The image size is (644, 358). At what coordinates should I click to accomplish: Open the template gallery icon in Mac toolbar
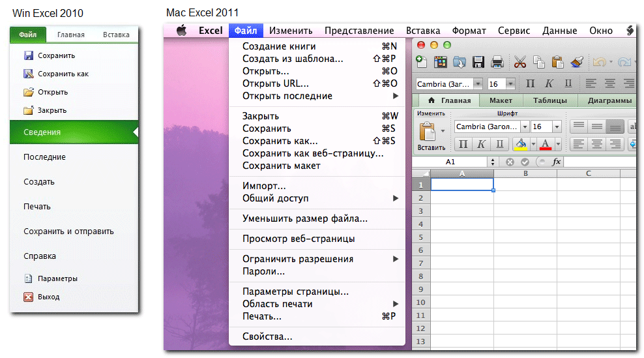click(440, 62)
